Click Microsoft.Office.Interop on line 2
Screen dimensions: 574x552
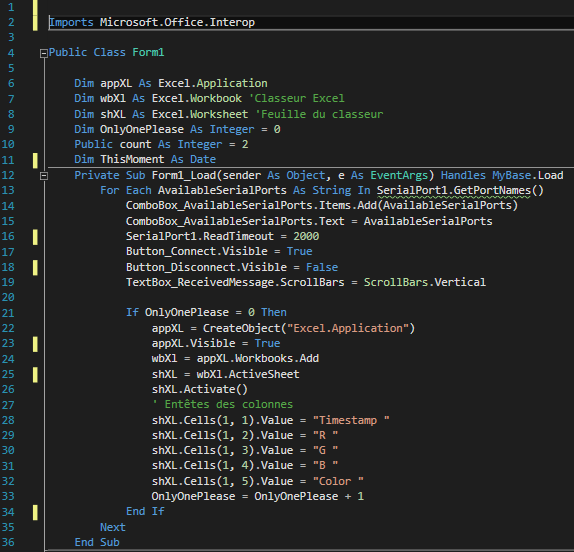[177, 22]
